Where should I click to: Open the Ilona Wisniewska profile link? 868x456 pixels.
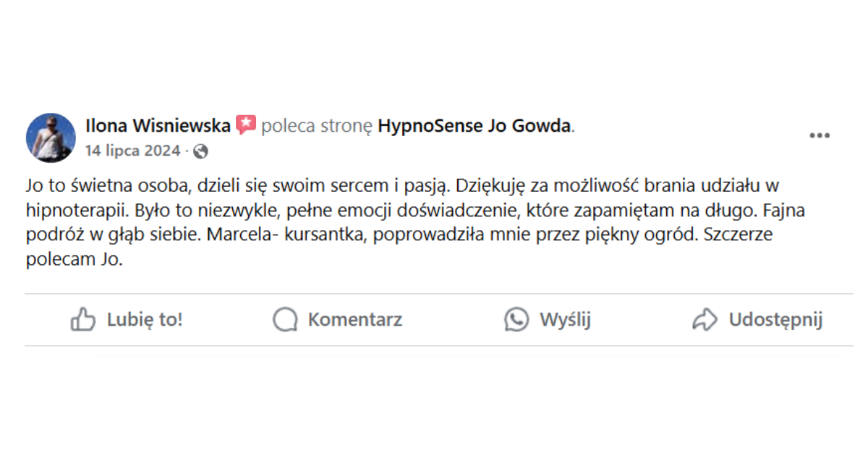[158, 126]
